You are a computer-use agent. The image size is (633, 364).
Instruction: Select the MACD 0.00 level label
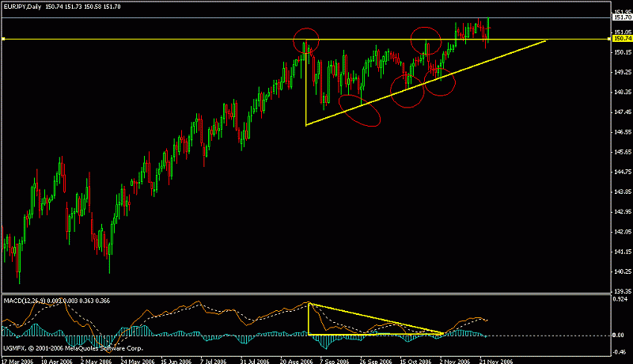[621, 336]
